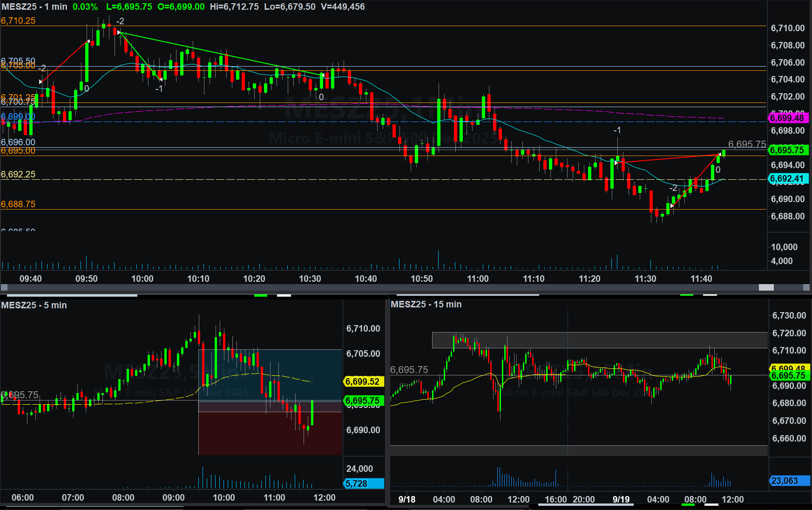Click the magenta 6,699.48 price axis tag
Image resolution: width=812 pixels, height=510 pixels.
point(788,118)
